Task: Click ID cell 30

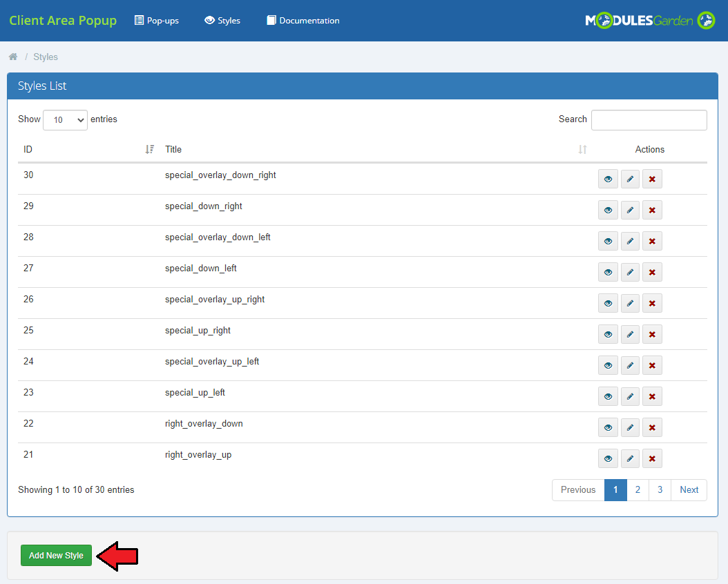Action: [28, 175]
